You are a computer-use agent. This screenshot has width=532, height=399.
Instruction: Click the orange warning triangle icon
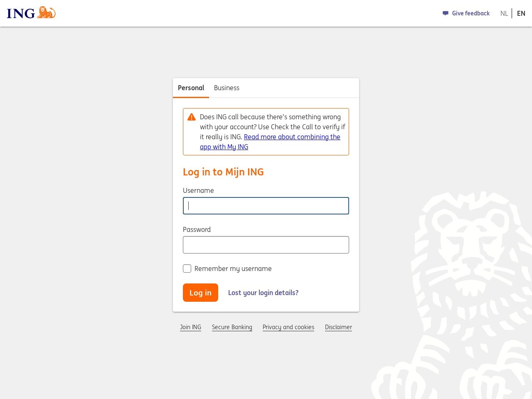tap(192, 117)
